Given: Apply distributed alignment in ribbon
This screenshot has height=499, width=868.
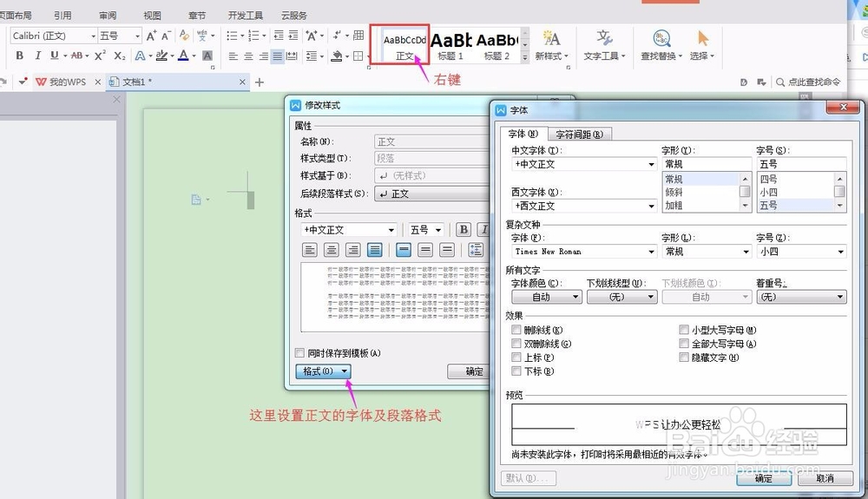Looking at the screenshot, I should coord(292,56).
